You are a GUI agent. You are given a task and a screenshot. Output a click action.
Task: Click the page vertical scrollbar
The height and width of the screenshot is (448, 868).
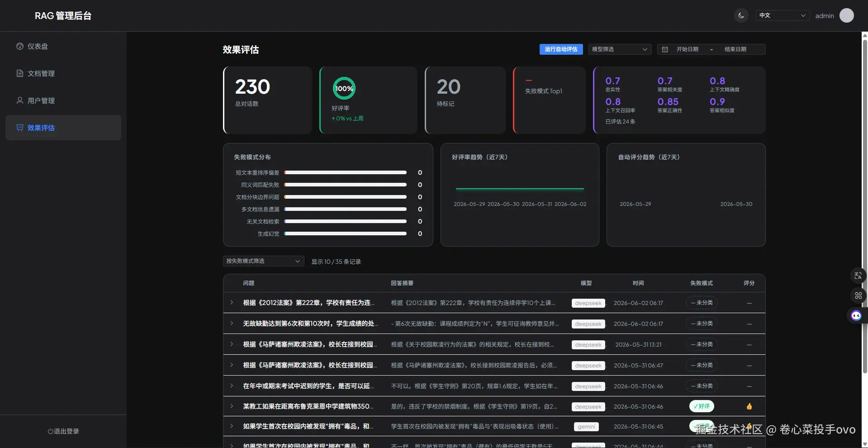(x=865, y=206)
